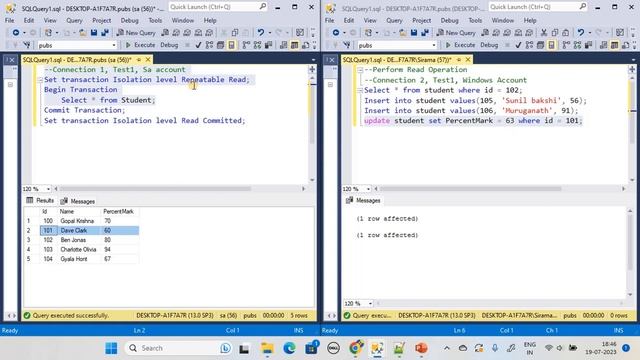
Task: Open 120 % zoom dropdown in right Messages pane
Action: (370, 304)
